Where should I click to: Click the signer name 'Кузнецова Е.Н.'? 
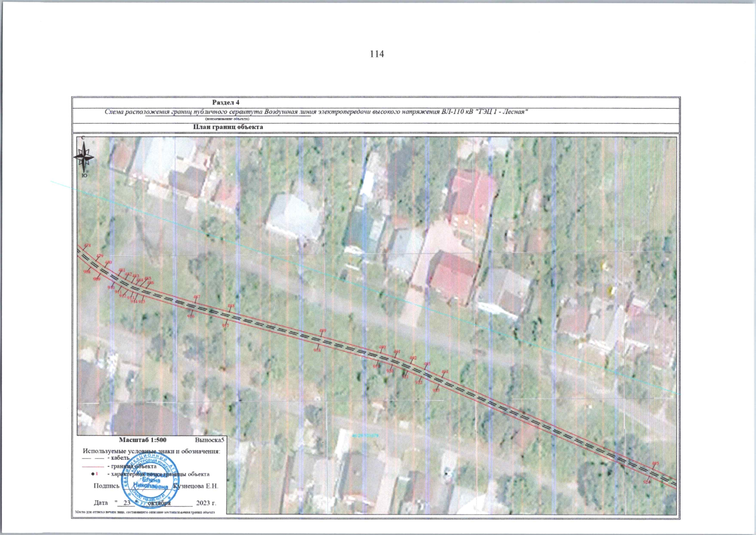(195, 486)
